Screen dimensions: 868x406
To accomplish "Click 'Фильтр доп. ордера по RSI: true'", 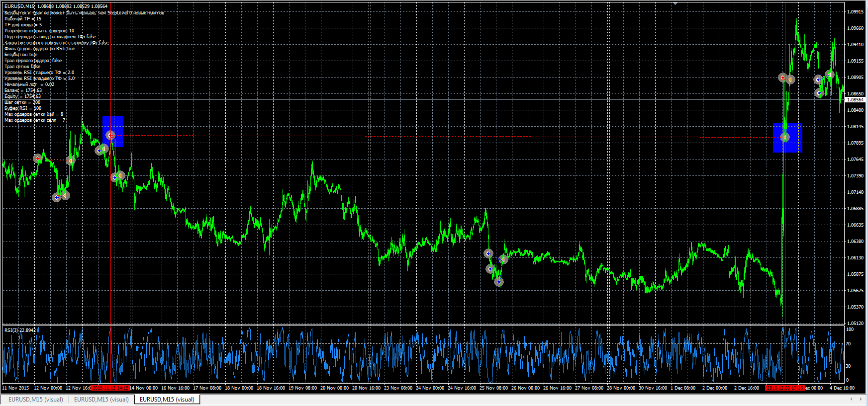I will (40, 49).
